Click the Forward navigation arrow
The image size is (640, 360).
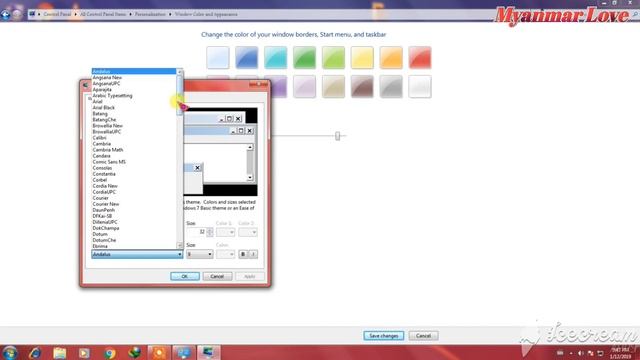[x=17, y=14]
